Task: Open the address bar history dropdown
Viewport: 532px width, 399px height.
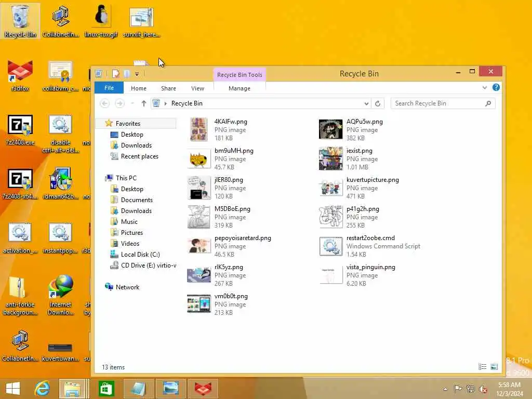Action: coord(366,103)
